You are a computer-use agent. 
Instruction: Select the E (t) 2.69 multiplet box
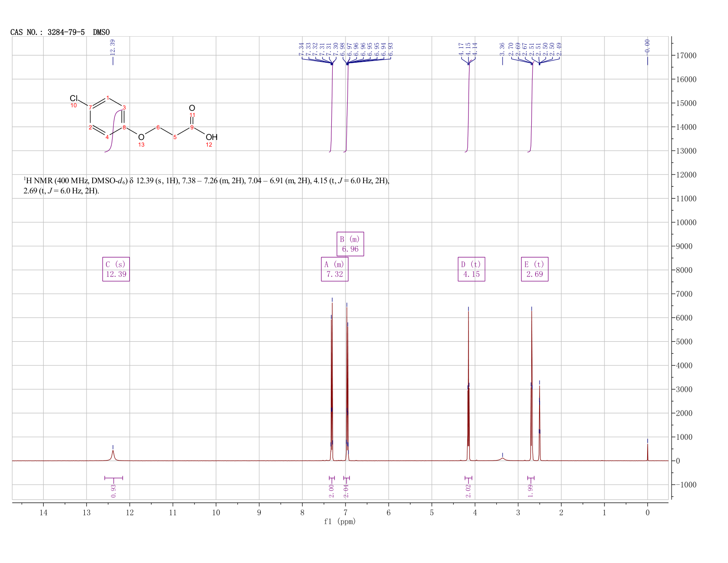(x=535, y=269)
